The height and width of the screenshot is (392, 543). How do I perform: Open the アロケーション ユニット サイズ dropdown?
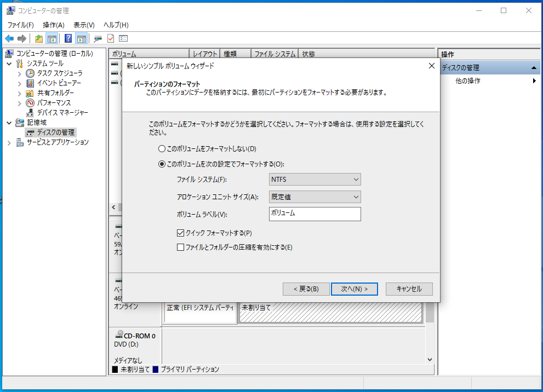click(x=315, y=197)
